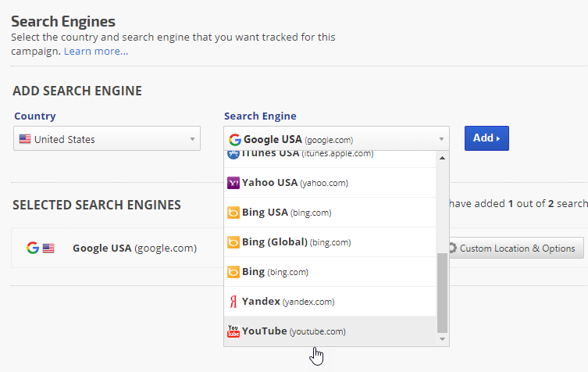Click the Yahoo purple icon
The height and width of the screenshot is (372, 588).
click(233, 183)
